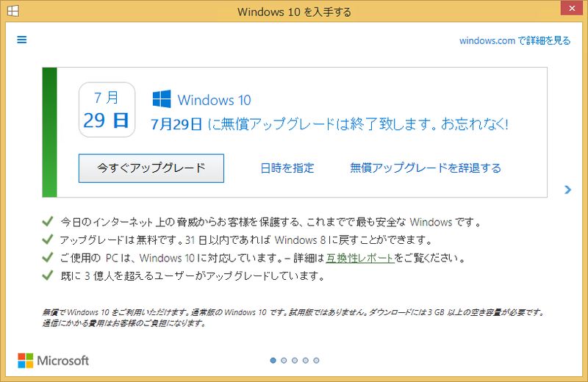This screenshot has width=588, height=382.
Task: Open windows.com で詳細を見る link
Action: click(514, 40)
